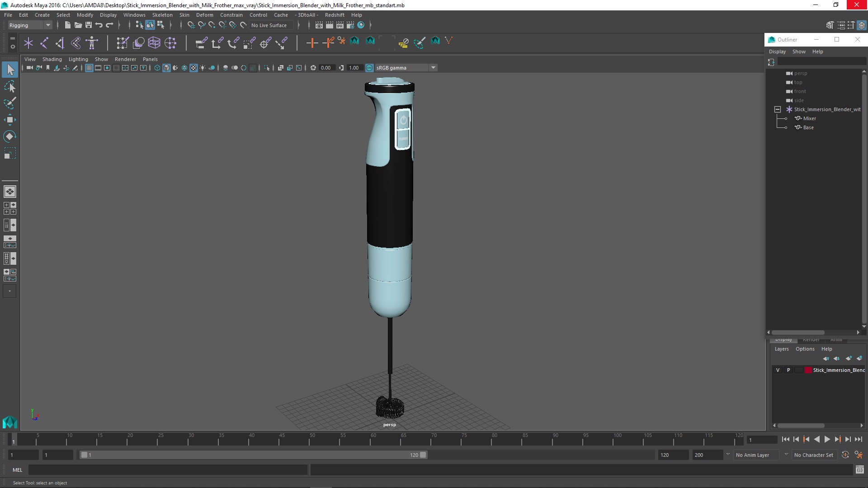
Task: Click the HumanIK skeleton figure shelf icon
Action: pyautogui.click(x=92, y=43)
